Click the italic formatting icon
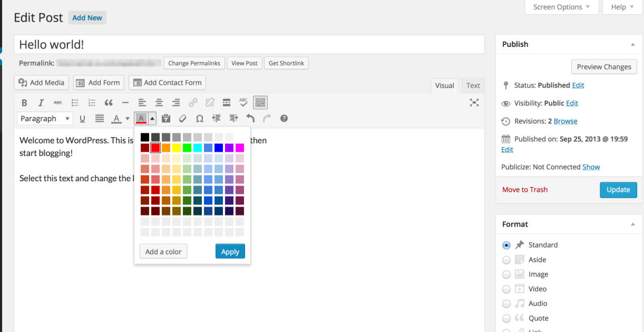 click(41, 103)
